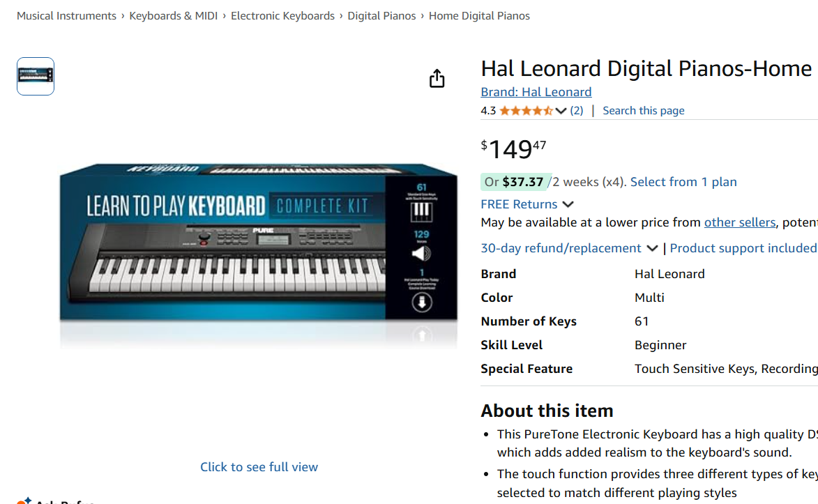Go to Home Digital Pianos category
The height and width of the screenshot is (504, 818).
point(479,15)
